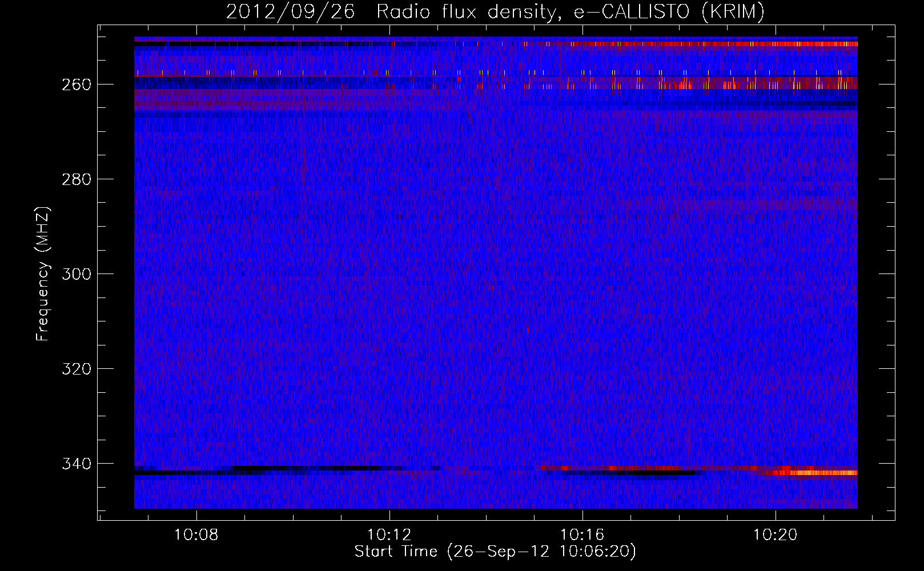Click the 280 frequency tick label

point(77,179)
